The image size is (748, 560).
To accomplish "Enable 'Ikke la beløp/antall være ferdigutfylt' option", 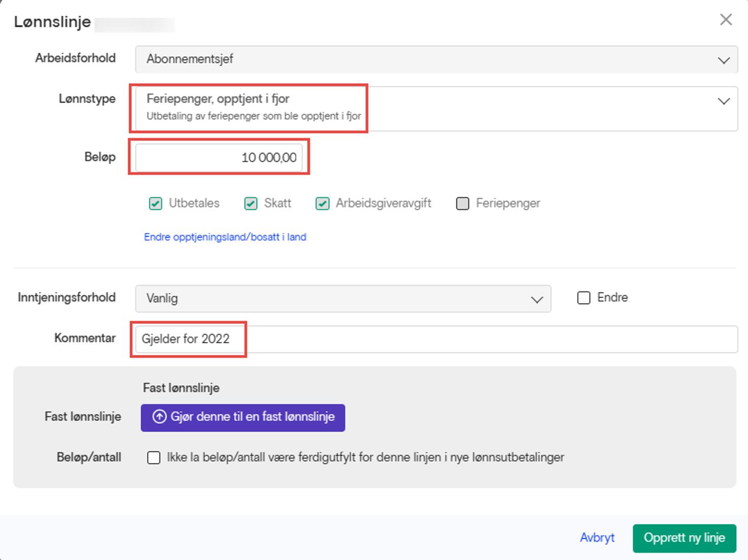I will click(154, 457).
